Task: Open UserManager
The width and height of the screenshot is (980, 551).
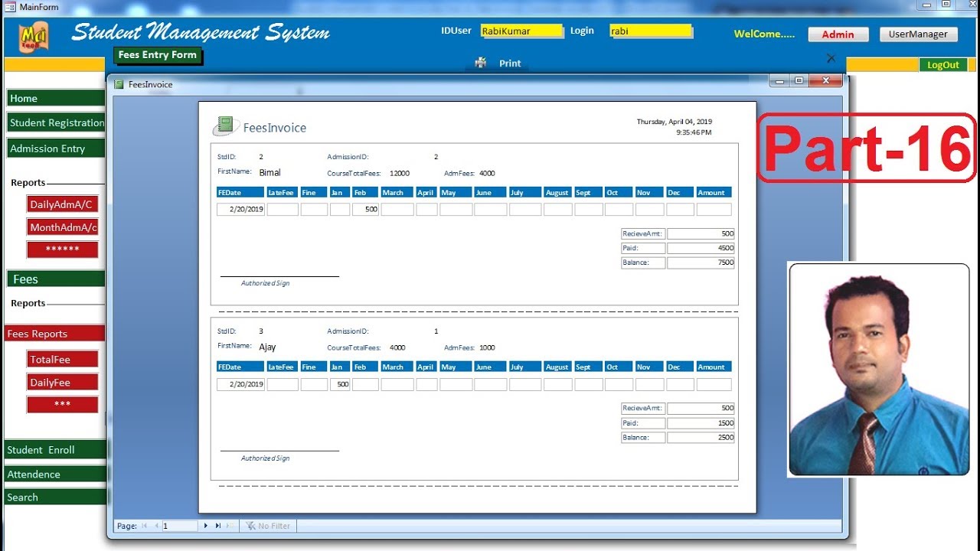Action: click(918, 34)
